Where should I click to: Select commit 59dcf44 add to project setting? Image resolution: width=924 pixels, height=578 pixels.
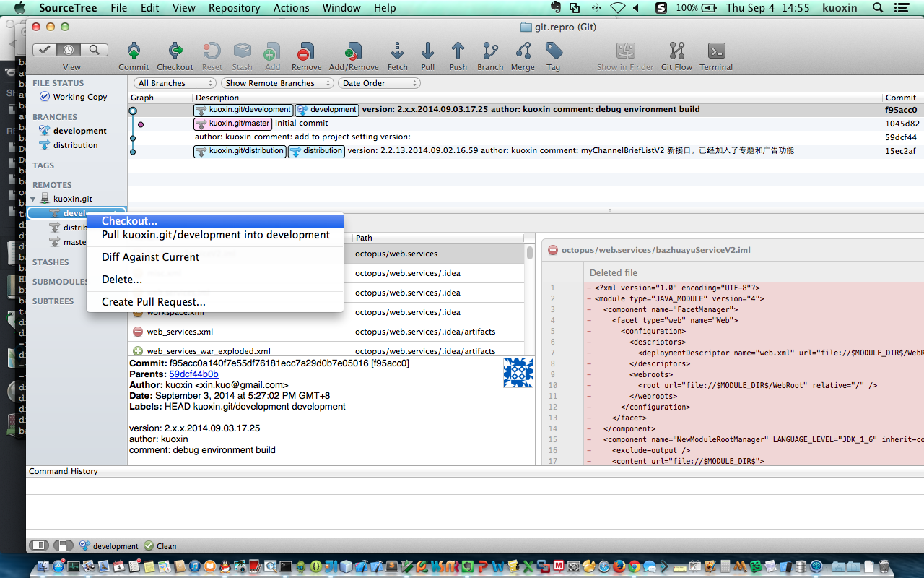click(526, 137)
